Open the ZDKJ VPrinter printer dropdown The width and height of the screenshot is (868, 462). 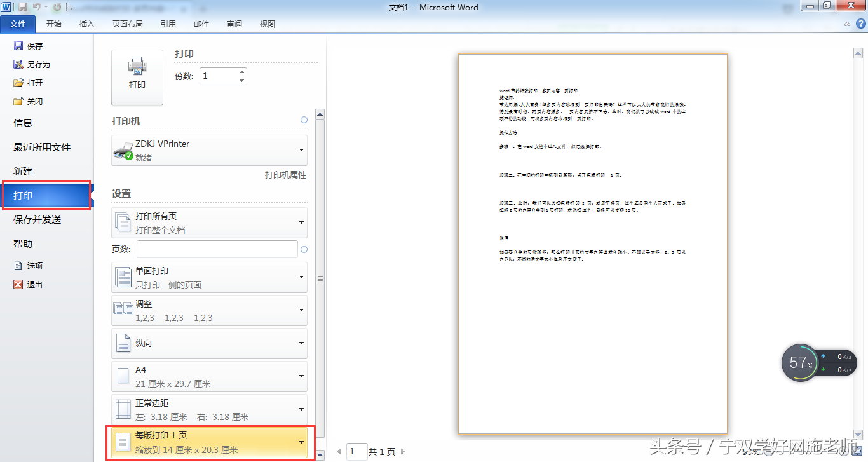pyautogui.click(x=209, y=150)
